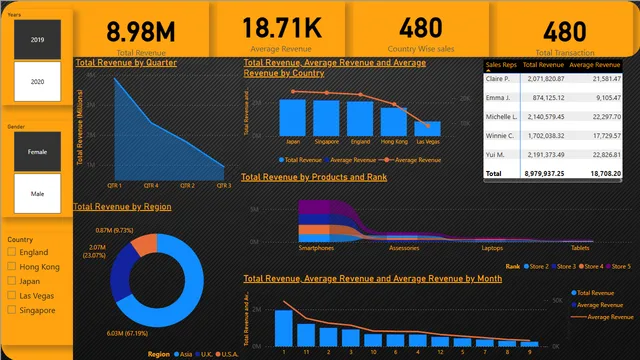Click Total Revenue legend in month chart
Image resolution: width=640 pixels, height=360 pixels.
click(x=593, y=293)
